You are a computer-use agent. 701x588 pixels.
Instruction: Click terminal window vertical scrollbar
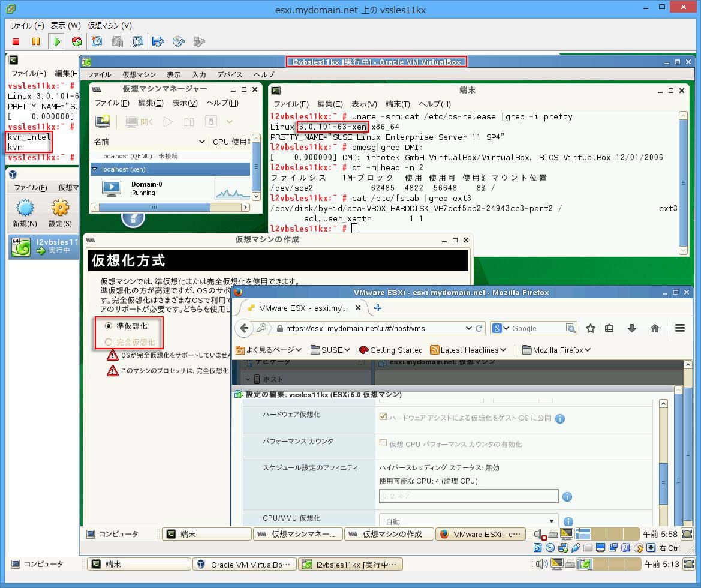683,183
